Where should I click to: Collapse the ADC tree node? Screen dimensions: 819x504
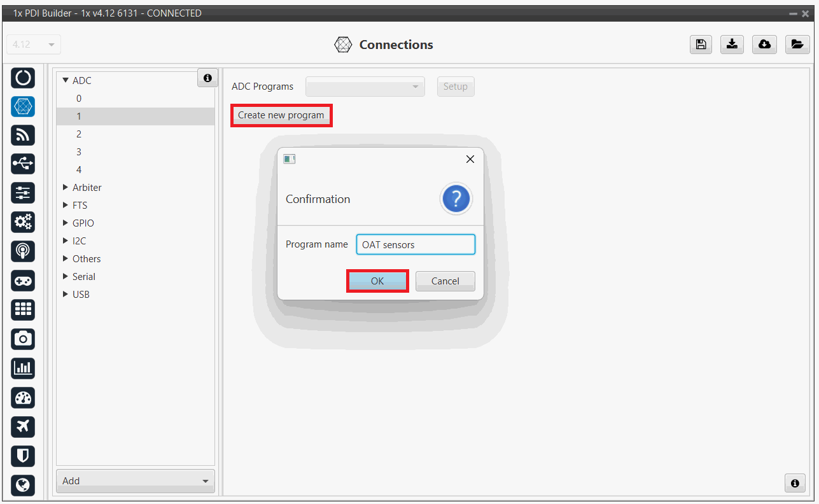(x=66, y=81)
